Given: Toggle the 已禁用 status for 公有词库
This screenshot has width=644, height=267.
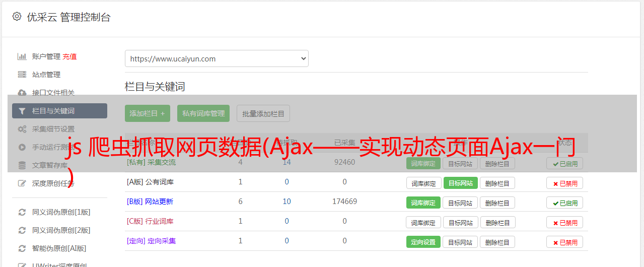Looking at the screenshot, I should [x=565, y=183].
